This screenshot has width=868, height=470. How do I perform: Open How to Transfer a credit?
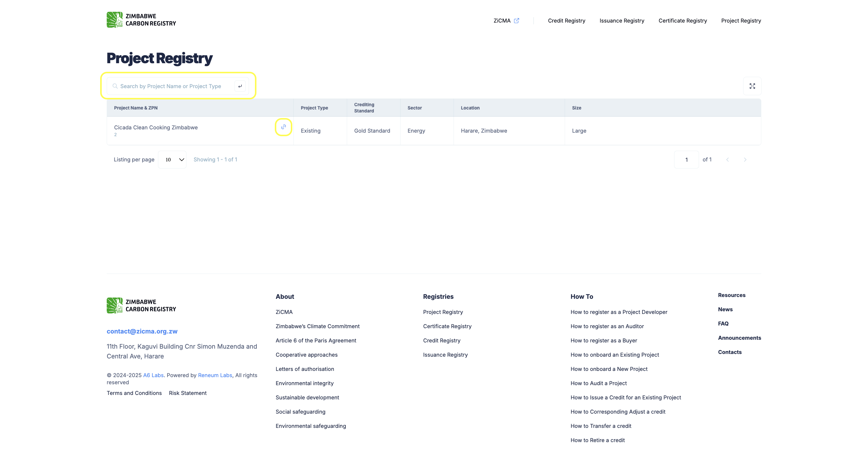click(x=601, y=426)
